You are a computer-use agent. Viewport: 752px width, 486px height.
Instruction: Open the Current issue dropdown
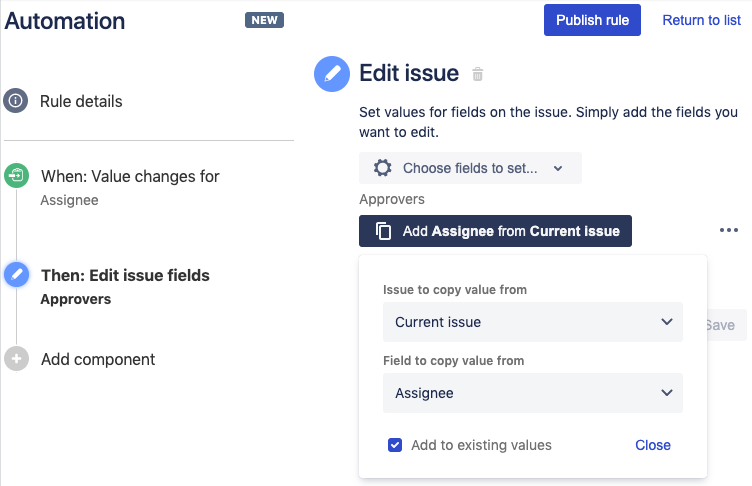532,322
